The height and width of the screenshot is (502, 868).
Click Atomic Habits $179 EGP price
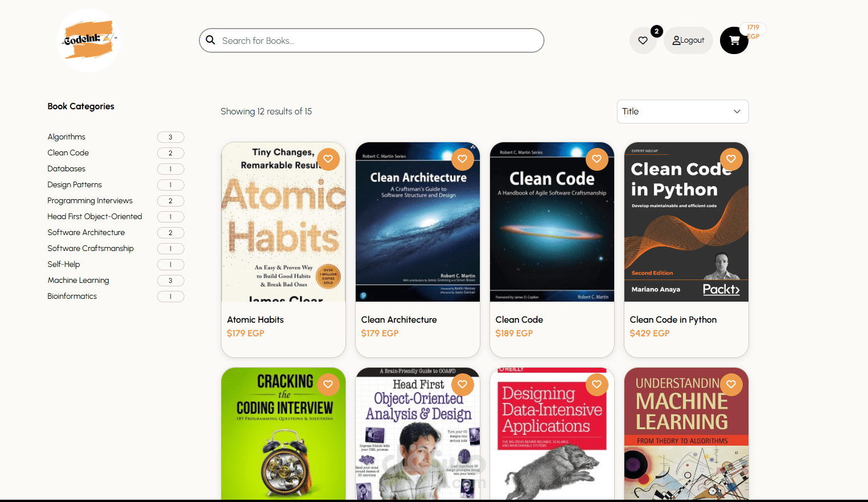point(245,334)
